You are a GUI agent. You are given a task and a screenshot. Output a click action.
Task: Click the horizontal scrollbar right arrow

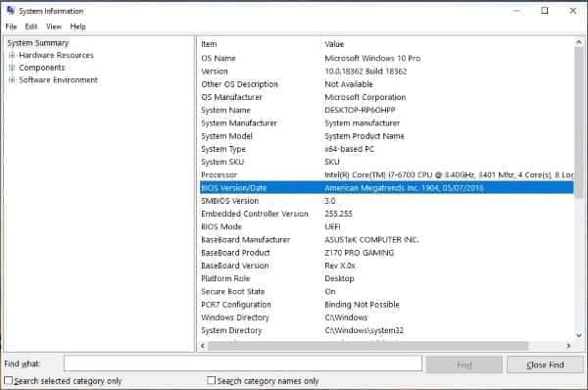click(568, 345)
